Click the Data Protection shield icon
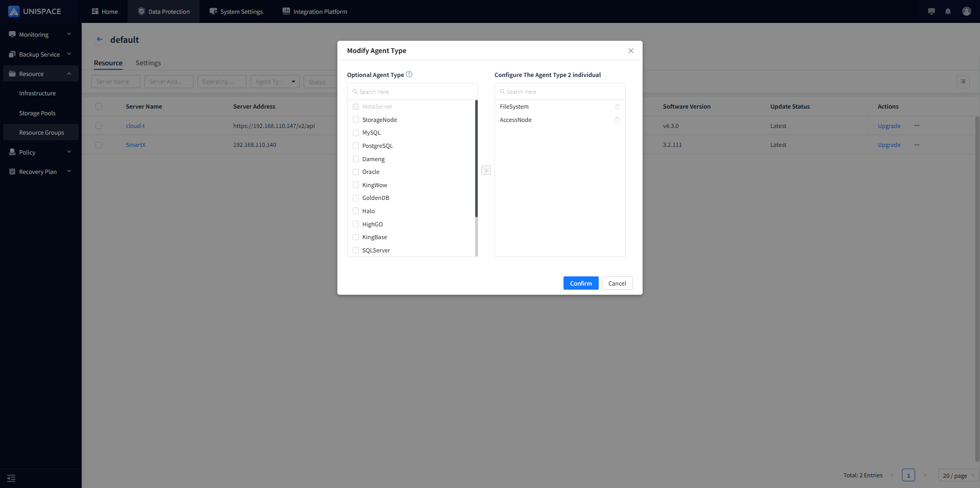The width and height of the screenshot is (980, 488). (x=141, y=11)
